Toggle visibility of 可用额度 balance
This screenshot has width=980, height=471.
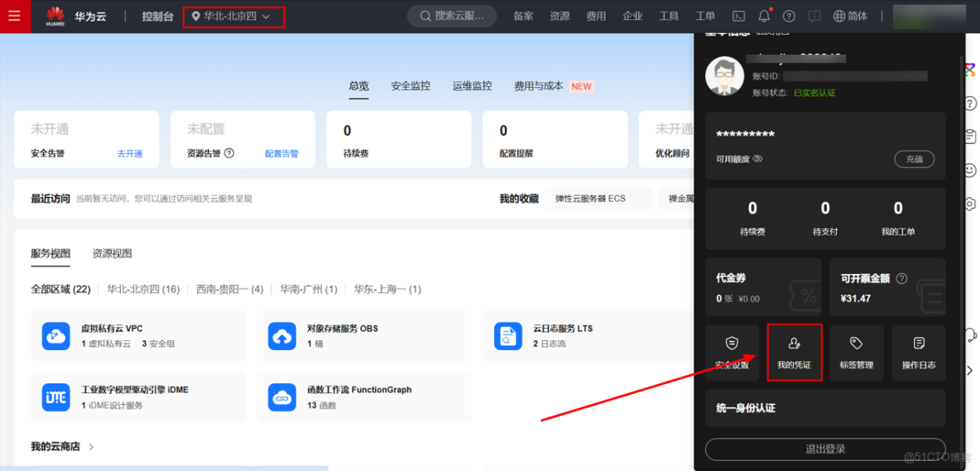tap(757, 159)
